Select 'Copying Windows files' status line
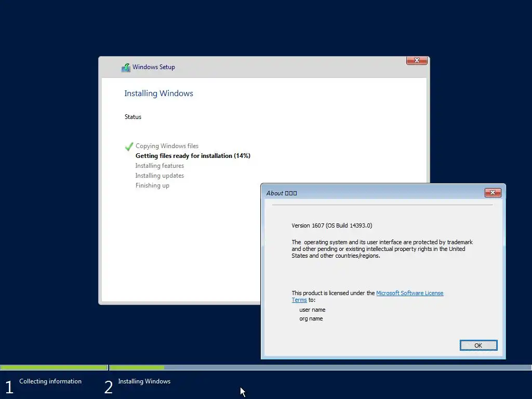The width and height of the screenshot is (532, 399). click(x=167, y=146)
